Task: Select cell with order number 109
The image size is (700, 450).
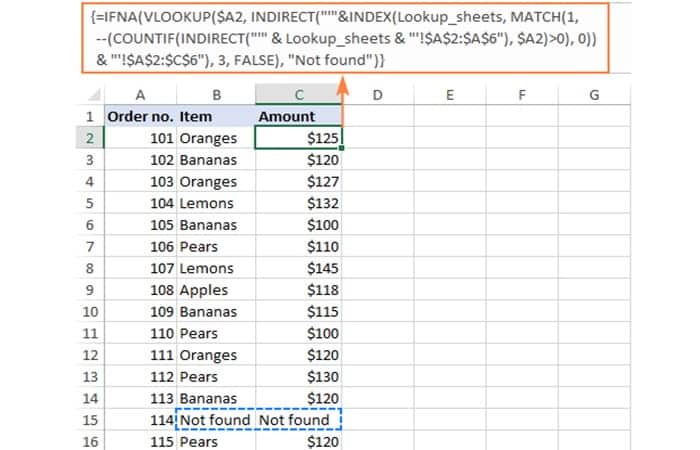Action: coord(141,312)
